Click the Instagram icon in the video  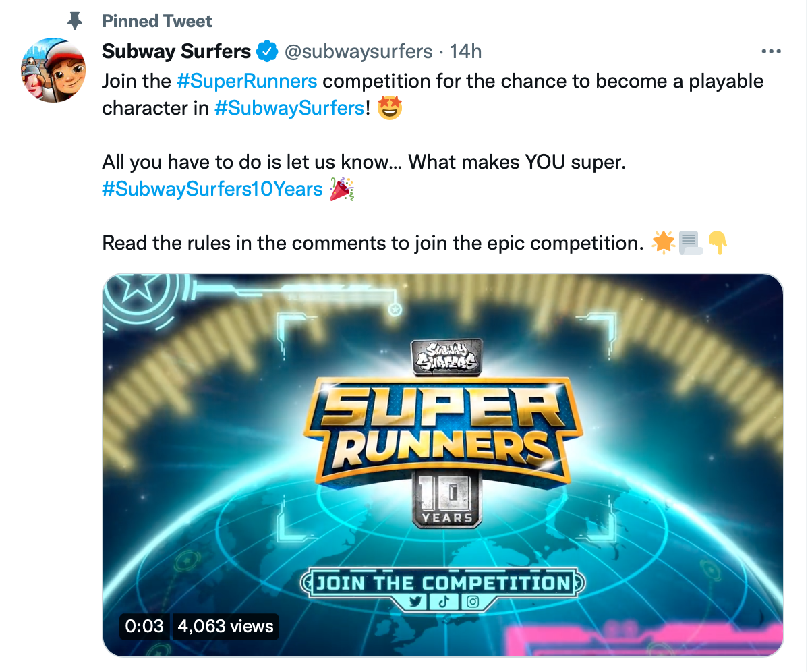coord(472,602)
